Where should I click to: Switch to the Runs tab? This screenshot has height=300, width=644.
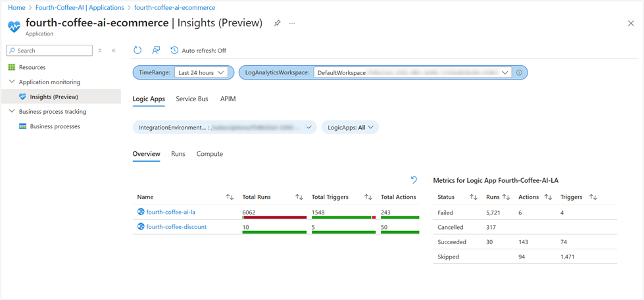(178, 154)
